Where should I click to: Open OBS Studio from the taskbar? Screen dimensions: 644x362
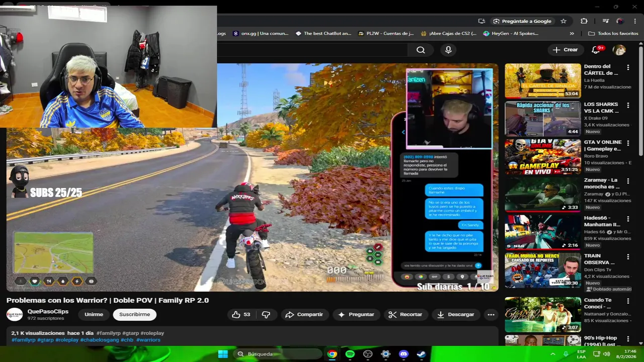pos(368,354)
